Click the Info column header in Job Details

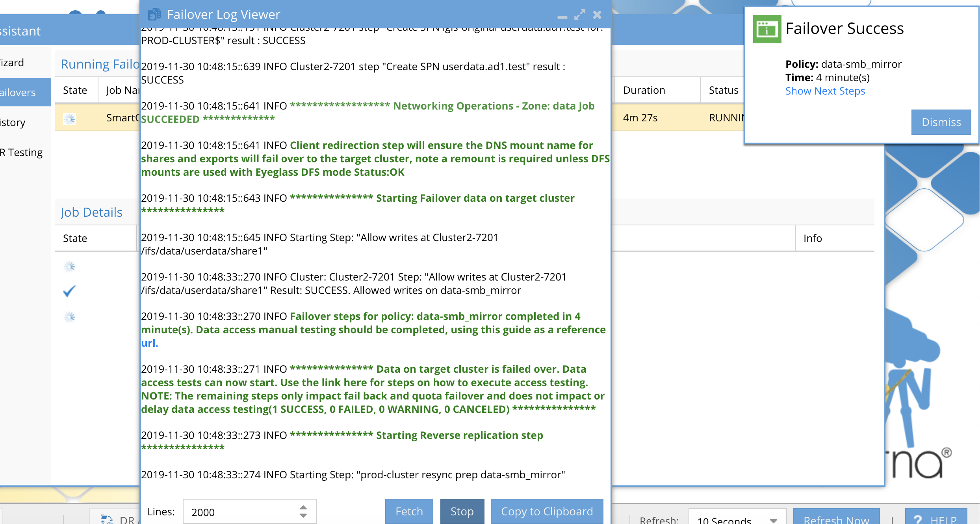click(x=835, y=238)
